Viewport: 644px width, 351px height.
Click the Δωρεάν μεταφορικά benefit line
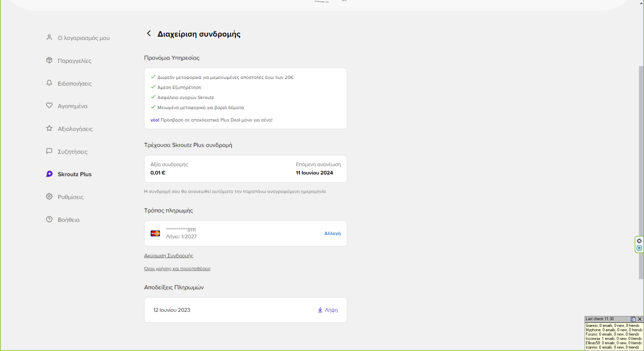point(225,77)
